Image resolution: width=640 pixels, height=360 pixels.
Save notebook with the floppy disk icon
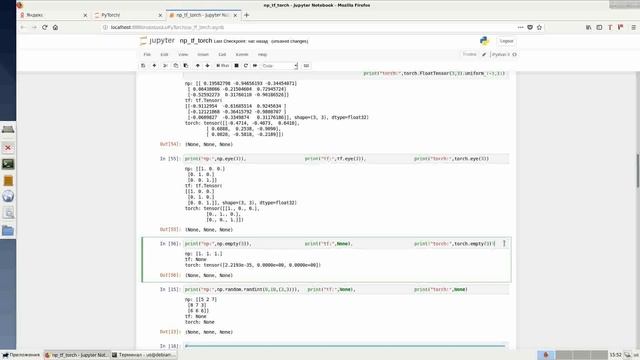click(x=143, y=66)
